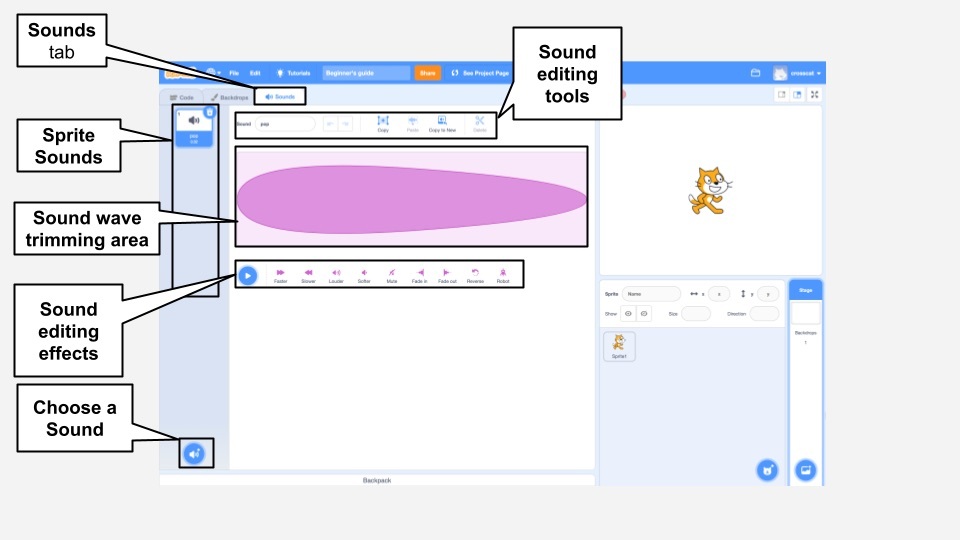Click the orange Share button
The height and width of the screenshot is (540, 960).
(427, 73)
